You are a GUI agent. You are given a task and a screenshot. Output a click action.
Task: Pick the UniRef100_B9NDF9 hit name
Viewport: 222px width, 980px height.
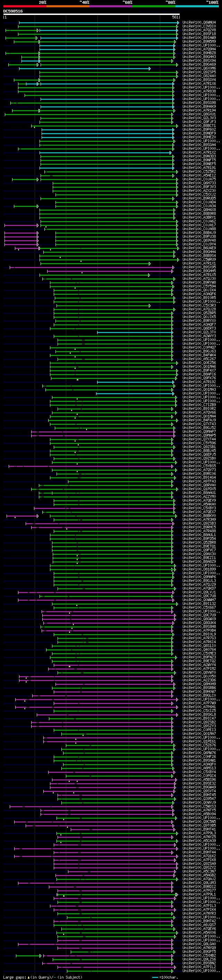[199, 133]
